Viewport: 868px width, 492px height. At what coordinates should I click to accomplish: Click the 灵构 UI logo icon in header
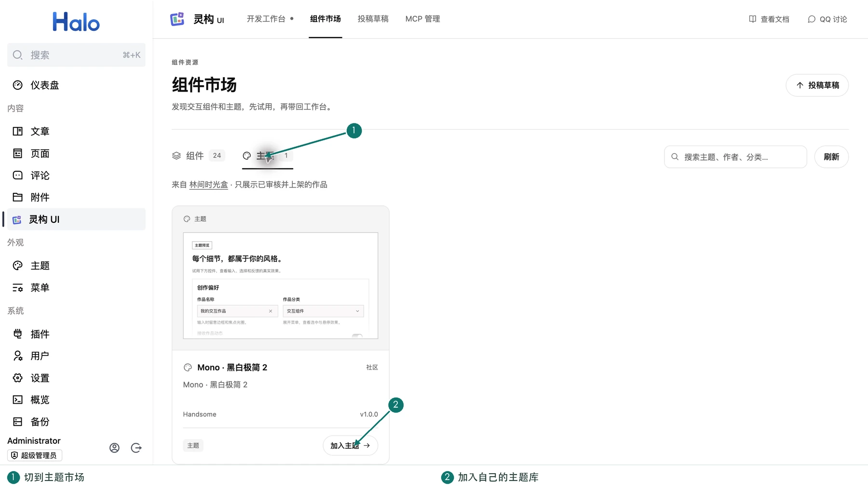177,19
